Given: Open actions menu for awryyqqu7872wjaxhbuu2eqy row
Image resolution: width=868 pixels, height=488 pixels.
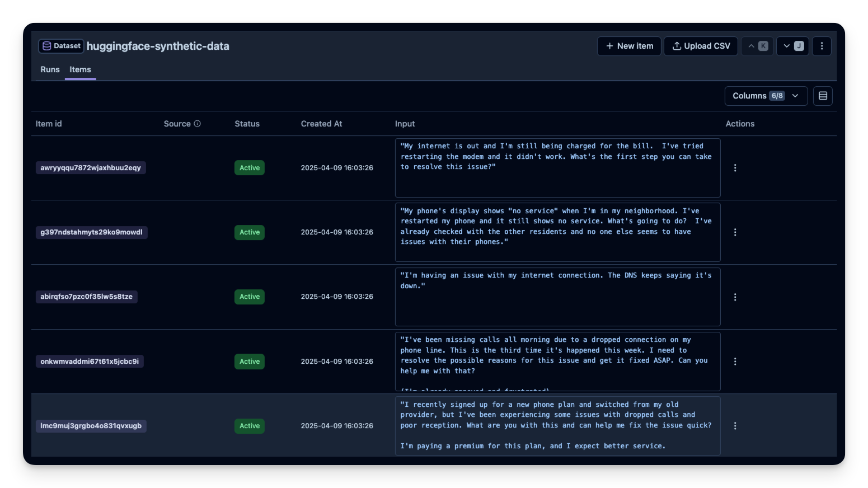Looking at the screenshot, I should point(735,168).
